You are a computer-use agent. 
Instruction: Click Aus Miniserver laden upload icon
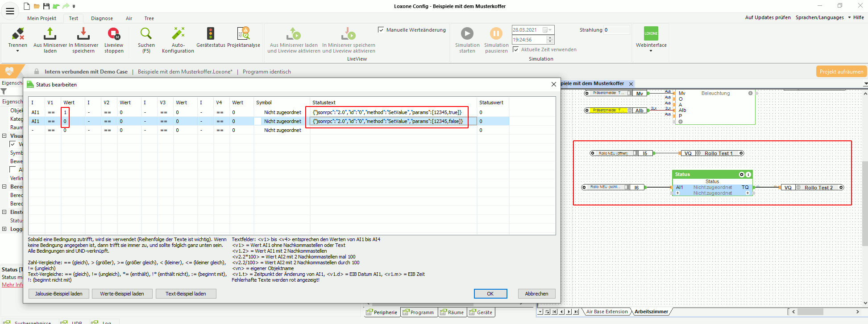[50, 33]
